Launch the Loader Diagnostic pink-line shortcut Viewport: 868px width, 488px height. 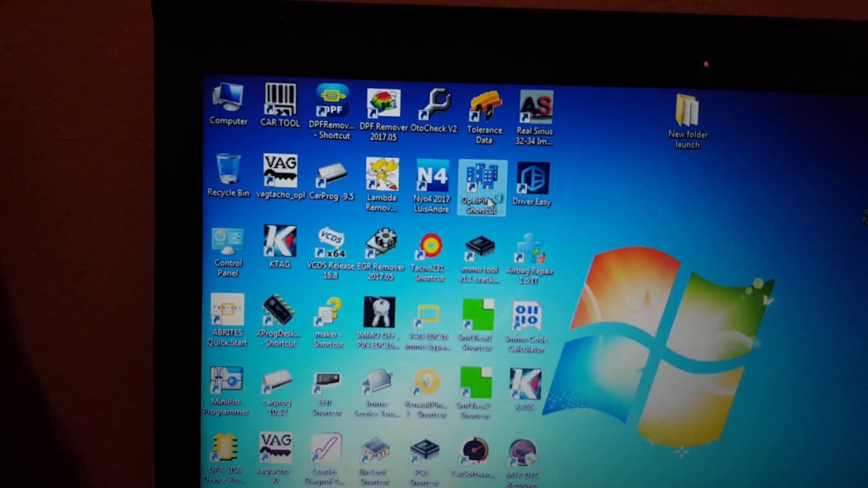click(x=325, y=461)
